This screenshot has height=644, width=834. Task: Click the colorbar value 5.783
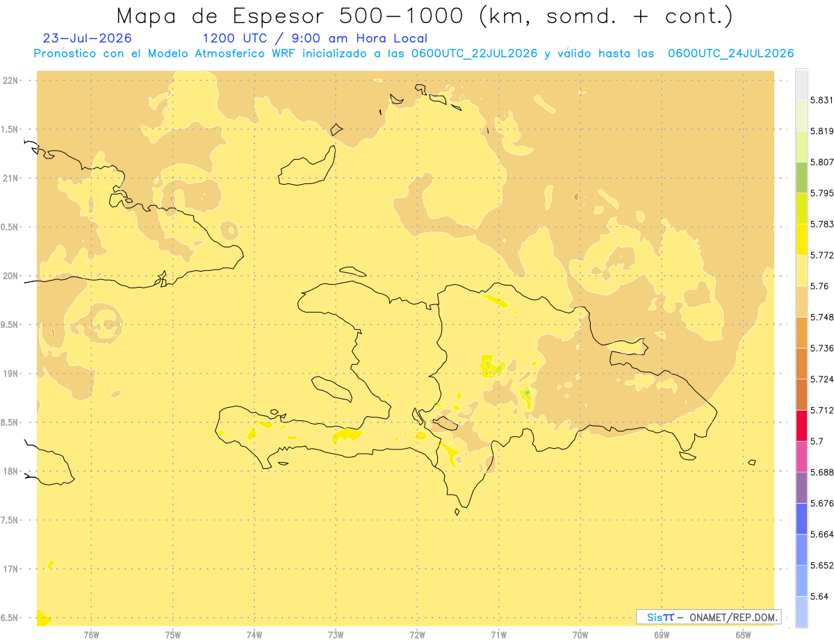click(821, 224)
